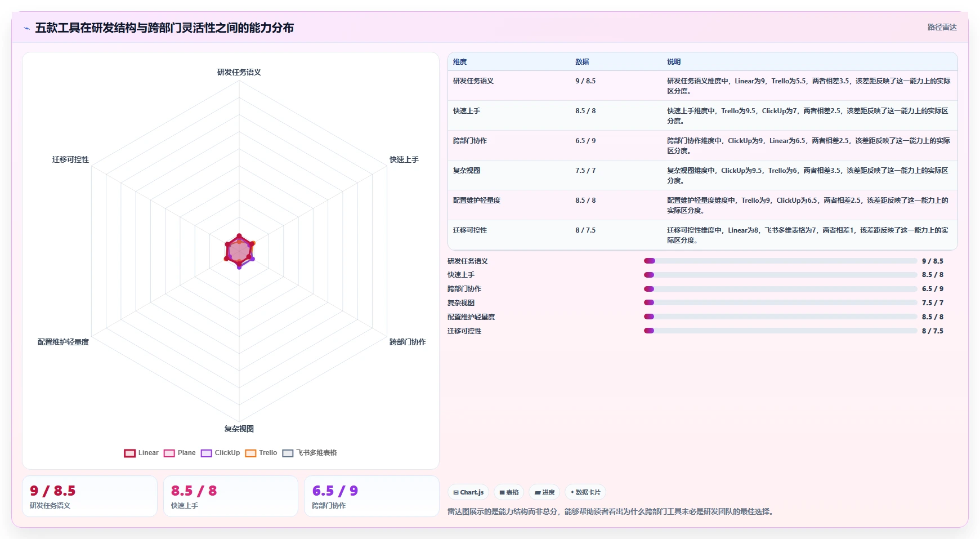Click the 进度 tag chip

coord(544,492)
